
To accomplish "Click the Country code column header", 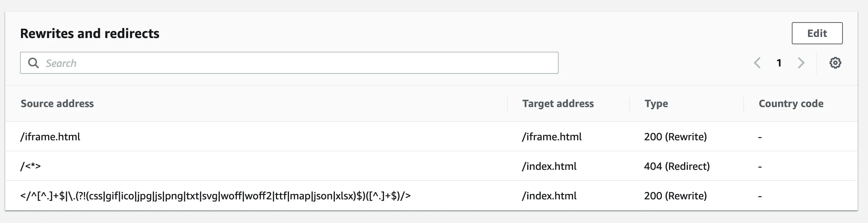I will [x=791, y=103].
